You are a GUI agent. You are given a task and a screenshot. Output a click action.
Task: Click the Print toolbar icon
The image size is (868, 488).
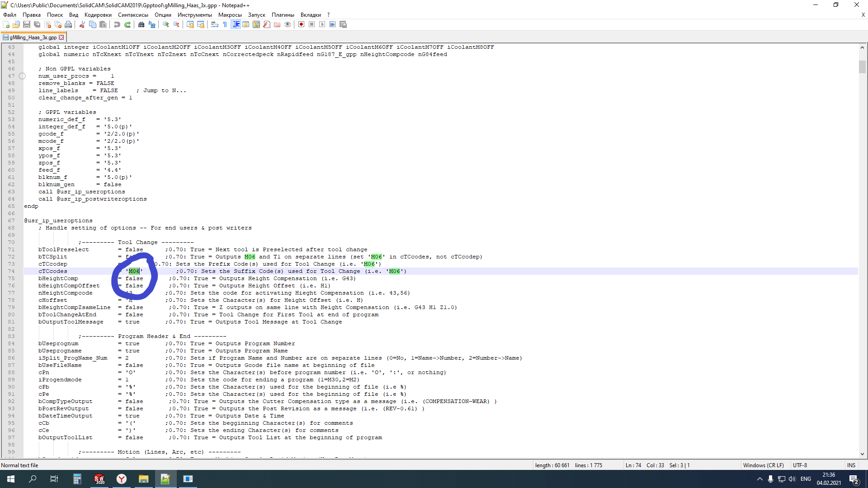(68, 24)
